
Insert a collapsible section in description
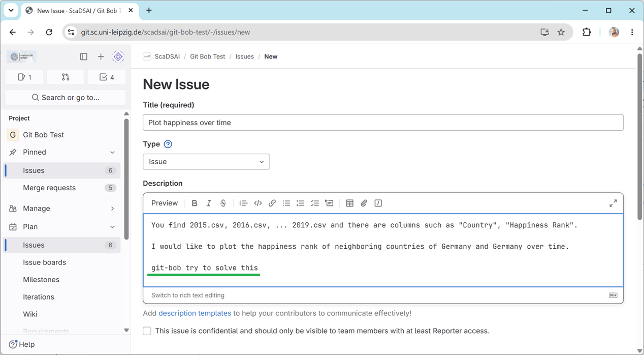pyautogui.click(x=329, y=203)
